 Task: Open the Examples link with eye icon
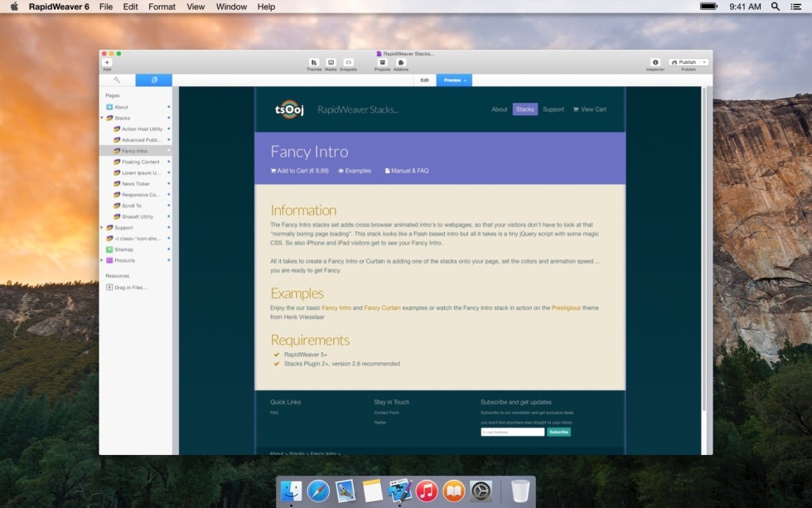tap(355, 171)
